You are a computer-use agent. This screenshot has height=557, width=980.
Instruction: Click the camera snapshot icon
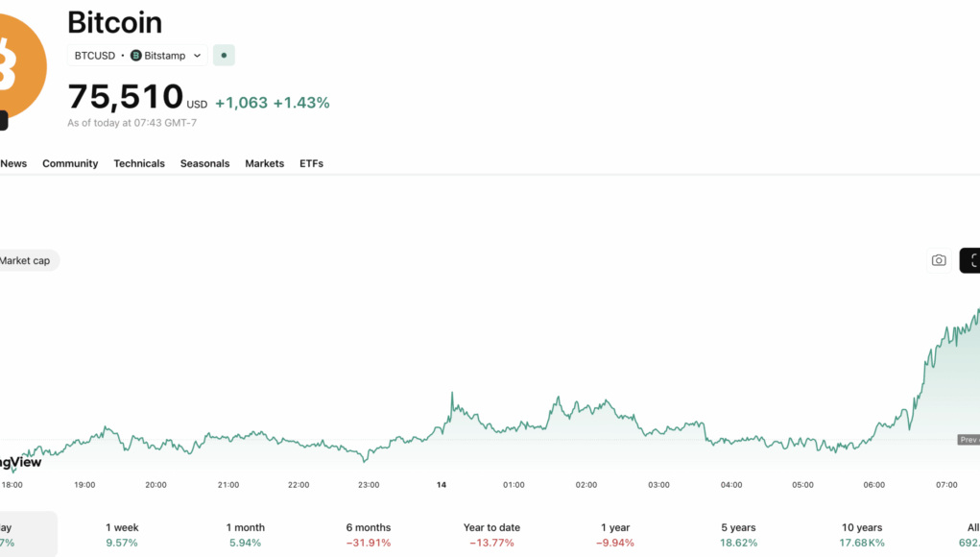(x=939, y=260)
